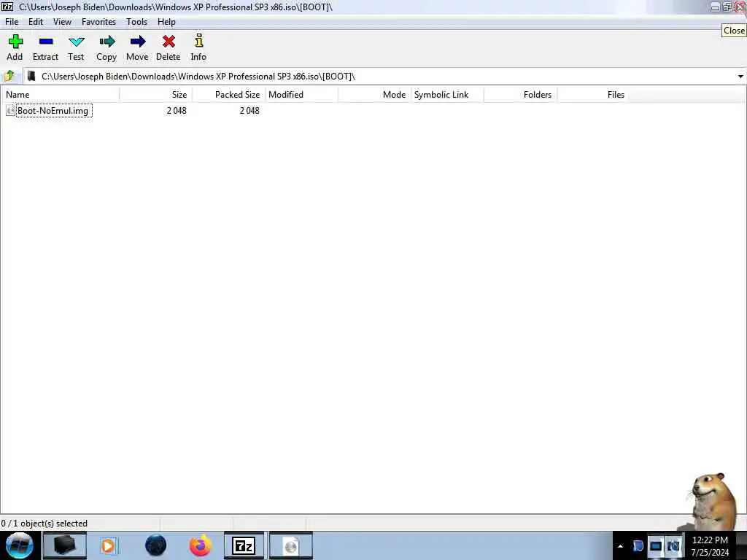Image resolution: width=747 pixels, height=560 pixels.
Task: Sort by Mode column header
Action: (x=374, y=95)
